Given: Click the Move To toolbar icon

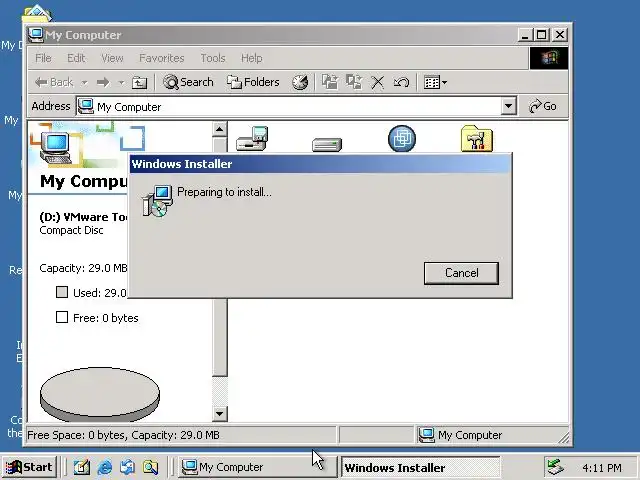Looking at the screenshot, I should coord(330,82).
